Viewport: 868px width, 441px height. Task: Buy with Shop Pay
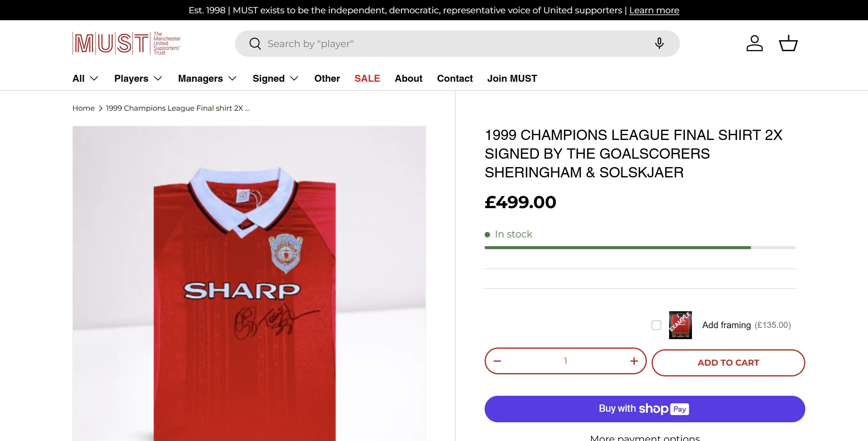645,409
